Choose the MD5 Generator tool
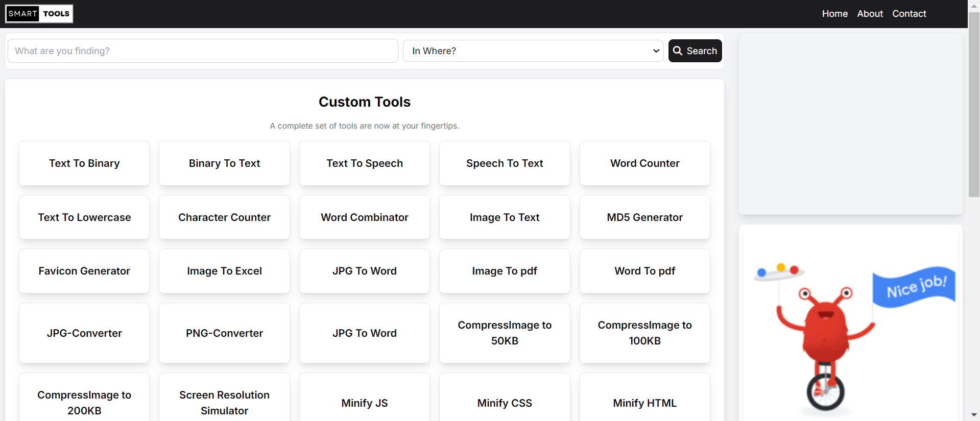The height and width of the screenshot is (421, 980). point(645,217)
